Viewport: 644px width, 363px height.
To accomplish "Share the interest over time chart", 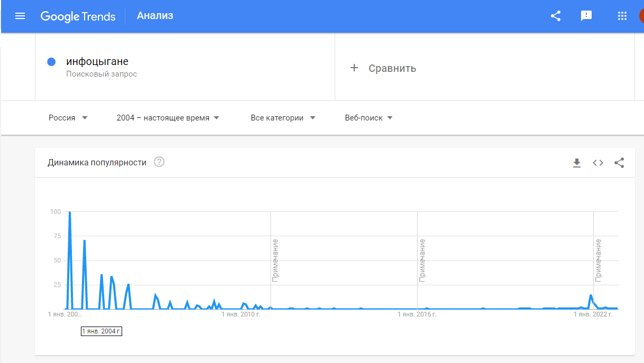I will coord(619,163).
